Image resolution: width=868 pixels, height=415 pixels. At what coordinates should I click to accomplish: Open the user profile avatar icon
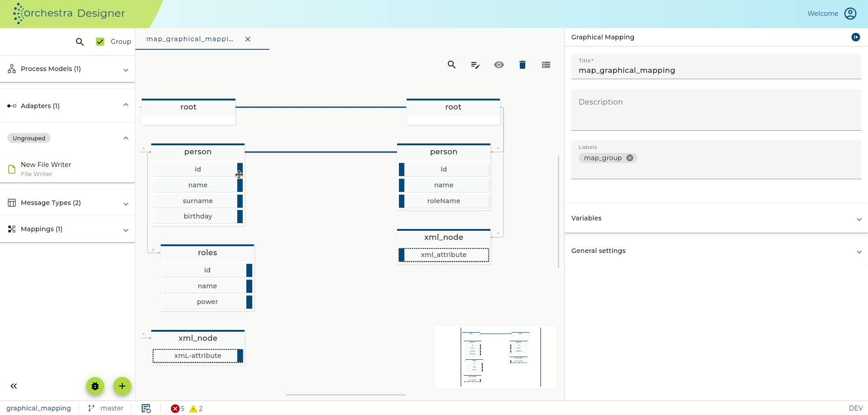pos(850,14)
